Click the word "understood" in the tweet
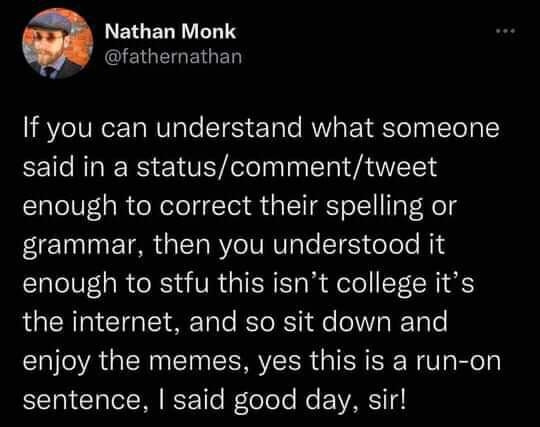Viewport: 540px width, 427px height. click(x=346, y=244)
